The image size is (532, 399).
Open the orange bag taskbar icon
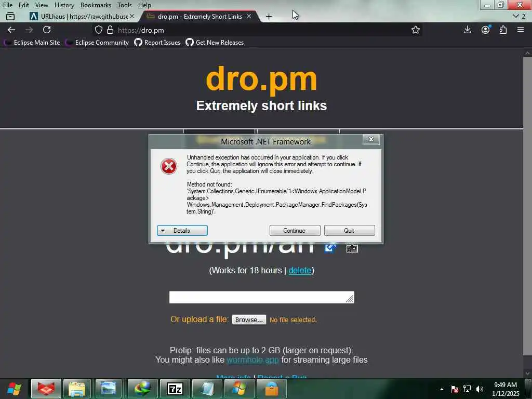(x=271, y=389)
